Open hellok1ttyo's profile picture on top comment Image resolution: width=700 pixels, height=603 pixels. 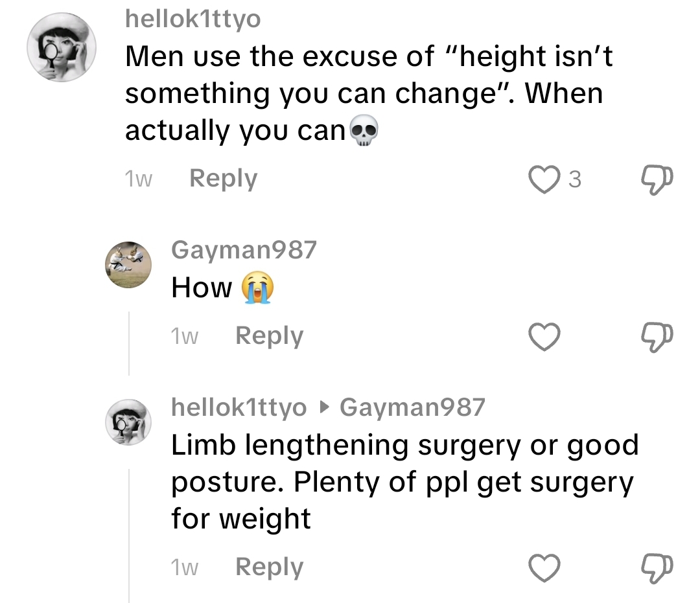[x=62, y=47]
